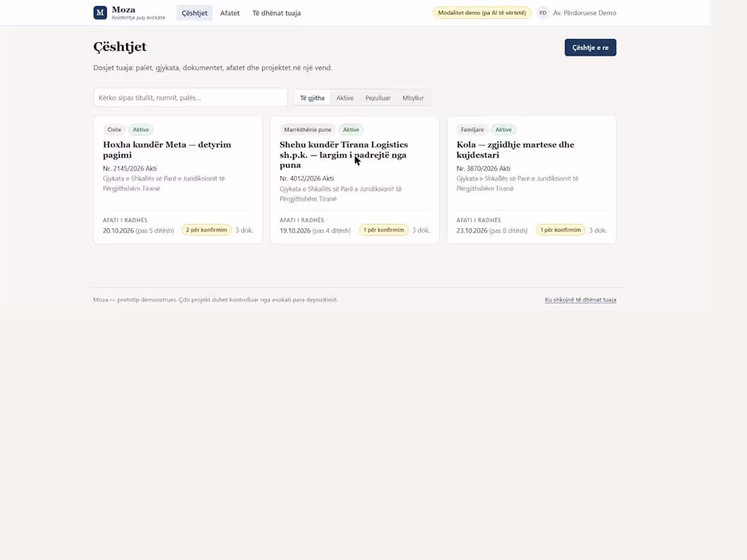Open Të dhënat tuaja in navigation
This screenshot has height=560, width=747.
[276, 13]
